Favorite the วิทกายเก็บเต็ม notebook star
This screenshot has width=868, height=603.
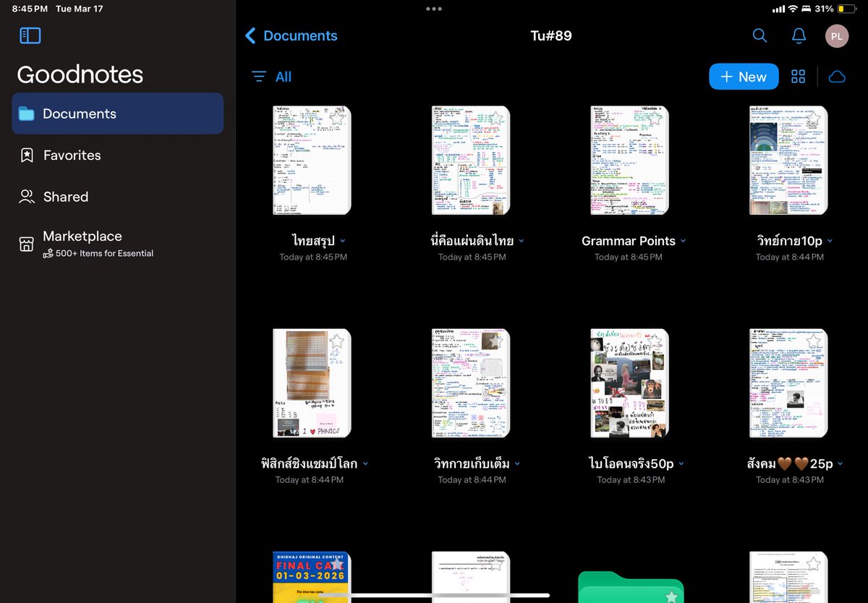click(x=496, y=341)
